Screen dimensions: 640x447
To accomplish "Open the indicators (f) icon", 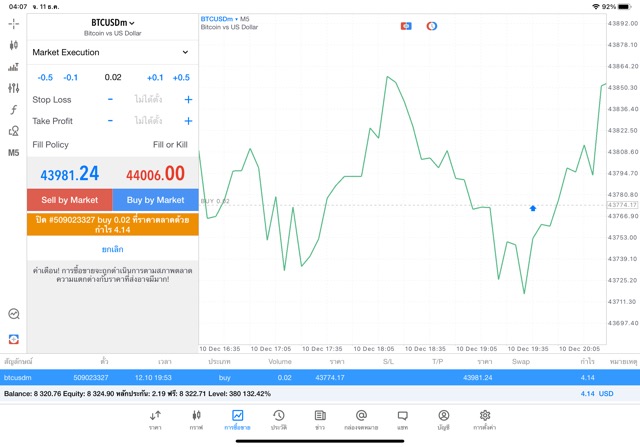I will point(13,110).
